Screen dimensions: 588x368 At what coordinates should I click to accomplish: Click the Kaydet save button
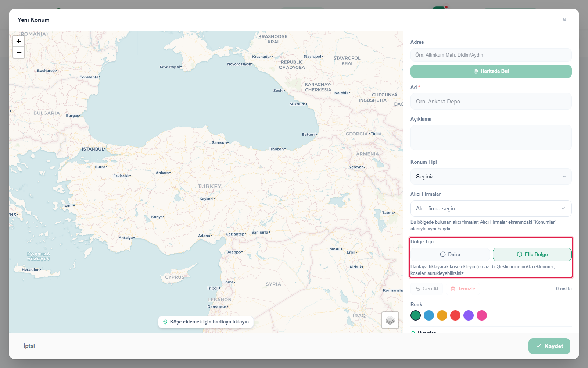pos(549,346)
